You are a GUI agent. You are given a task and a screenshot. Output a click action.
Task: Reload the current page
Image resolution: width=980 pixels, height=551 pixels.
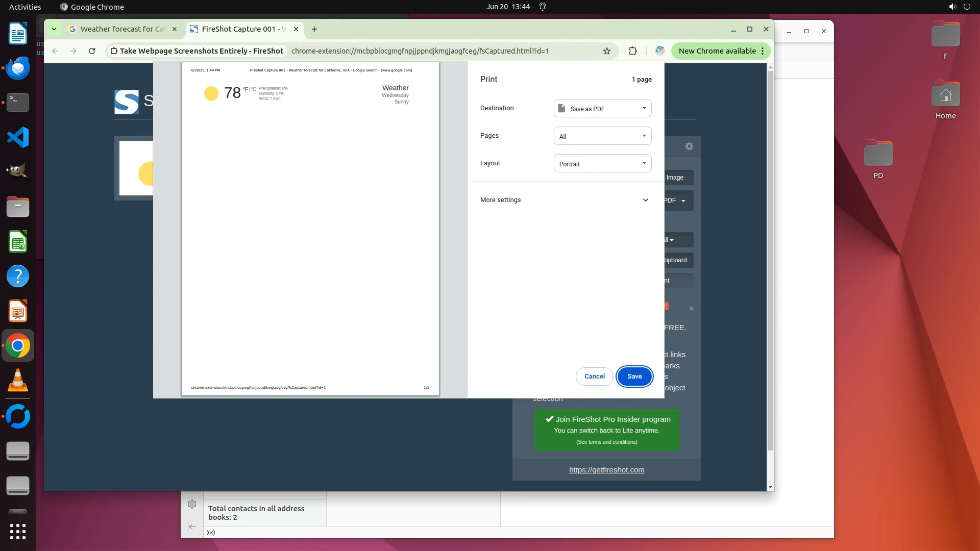[x=92, y=51]
